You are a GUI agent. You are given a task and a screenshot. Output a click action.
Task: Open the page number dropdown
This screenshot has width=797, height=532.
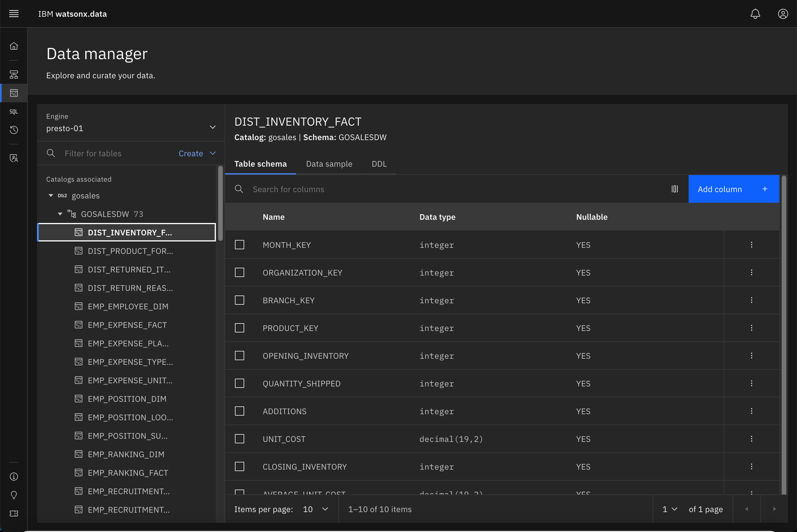[x=670, y=509]
